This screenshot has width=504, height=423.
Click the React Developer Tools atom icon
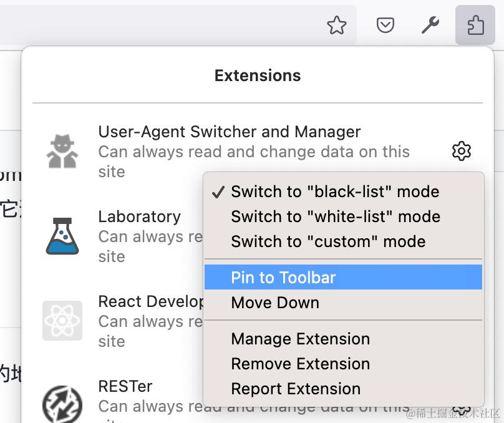pyautogui.click(x=61, y=321)
